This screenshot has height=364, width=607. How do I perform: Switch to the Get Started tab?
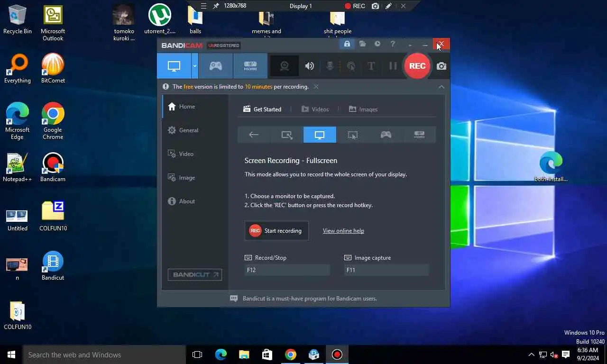tap(262, 109)
